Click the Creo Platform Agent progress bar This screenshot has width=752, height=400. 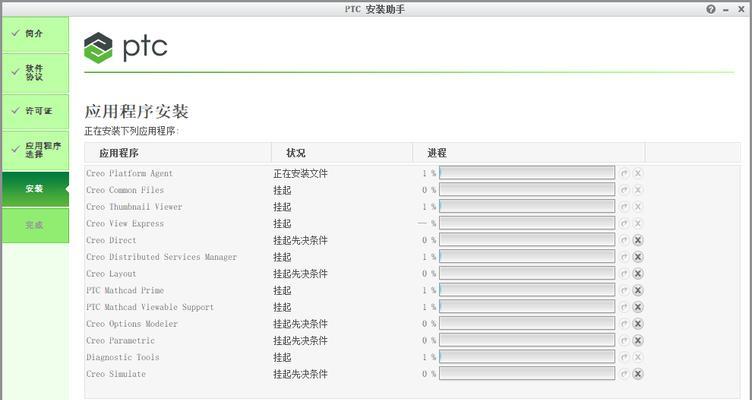coord(527,174)
